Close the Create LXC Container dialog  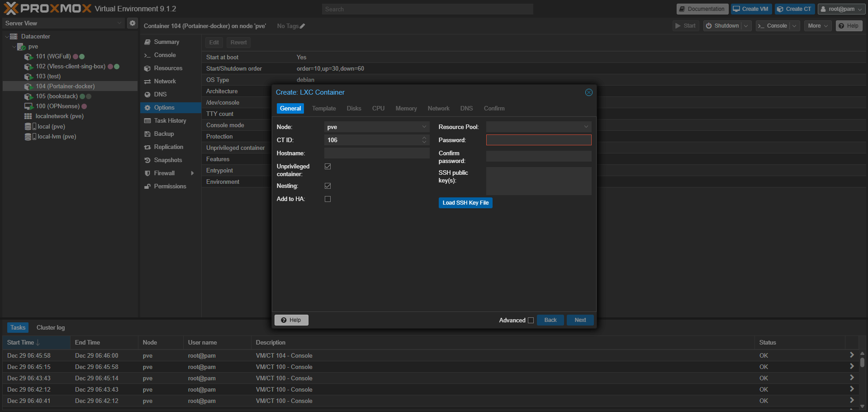point(588,92)
